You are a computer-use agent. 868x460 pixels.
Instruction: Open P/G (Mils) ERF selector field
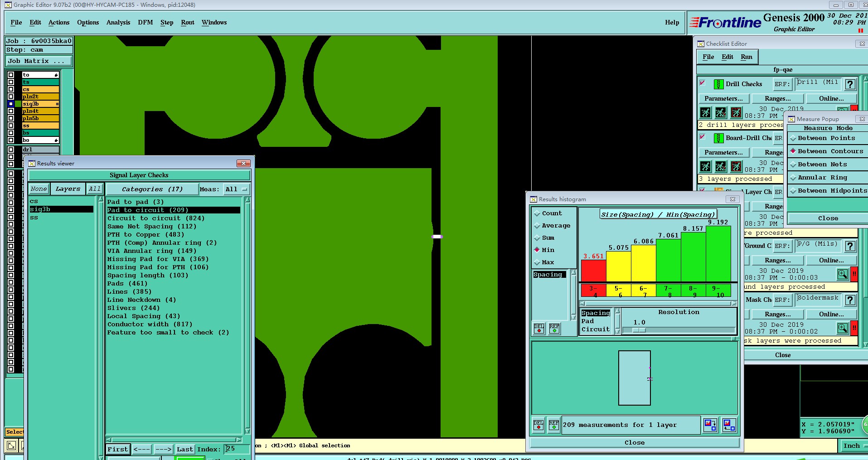(818, 245)
